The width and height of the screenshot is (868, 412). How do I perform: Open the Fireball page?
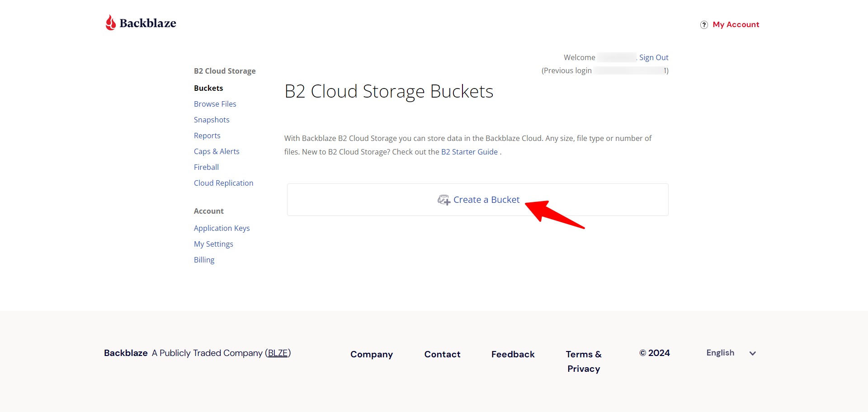click(x=206, y=167)
